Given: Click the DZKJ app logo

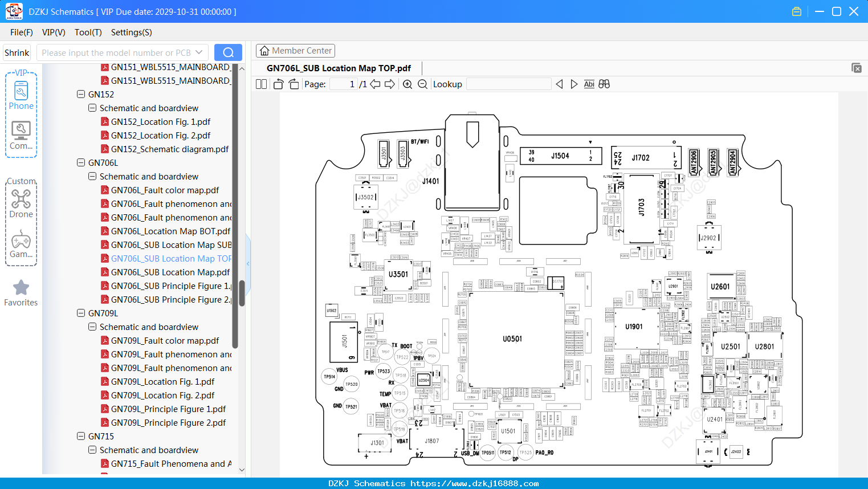Looking at the screenshot, I should [x=14, y=11].
